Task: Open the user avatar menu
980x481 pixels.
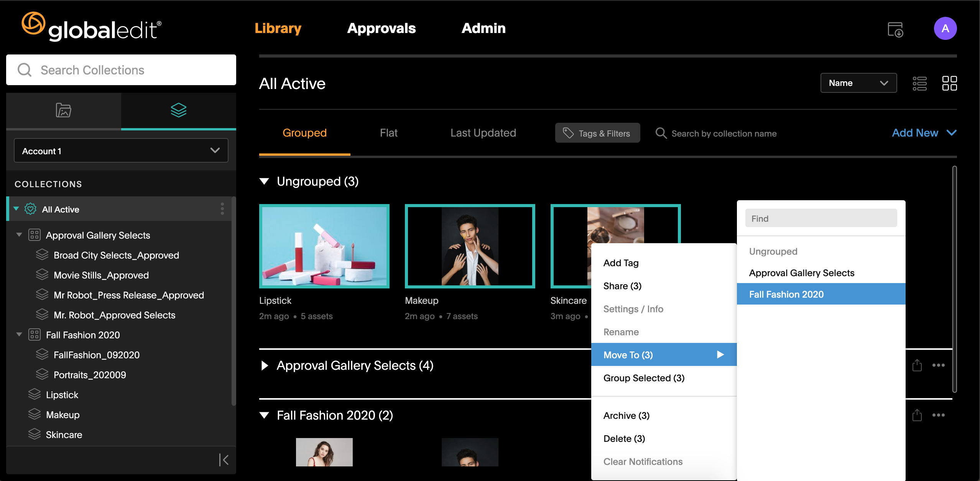Action: [x=945, y=28]
